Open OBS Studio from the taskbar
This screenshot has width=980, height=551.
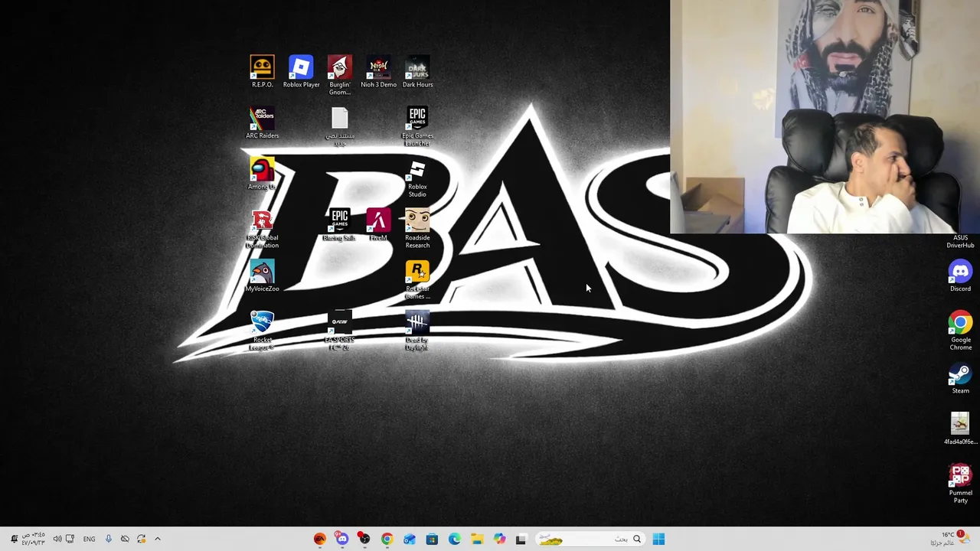point(364,539)
